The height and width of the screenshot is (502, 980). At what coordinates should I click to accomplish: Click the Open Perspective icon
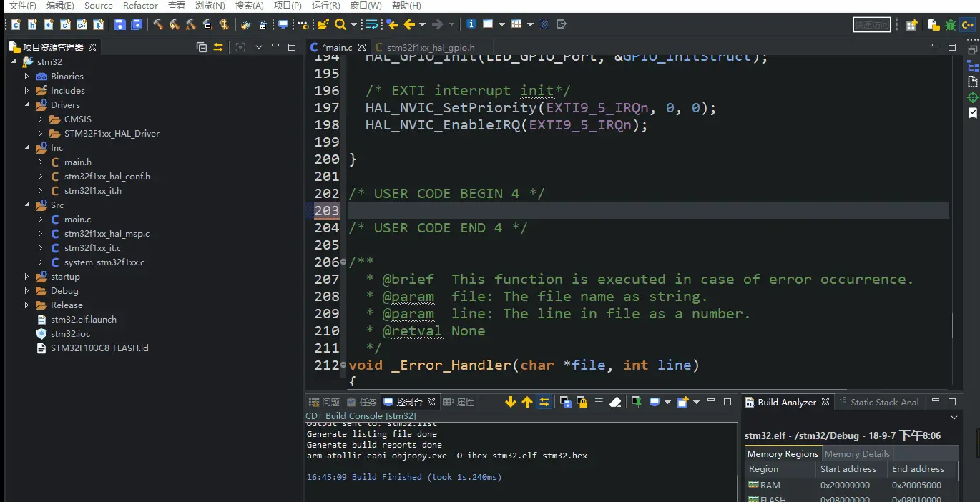coord(911,24)
